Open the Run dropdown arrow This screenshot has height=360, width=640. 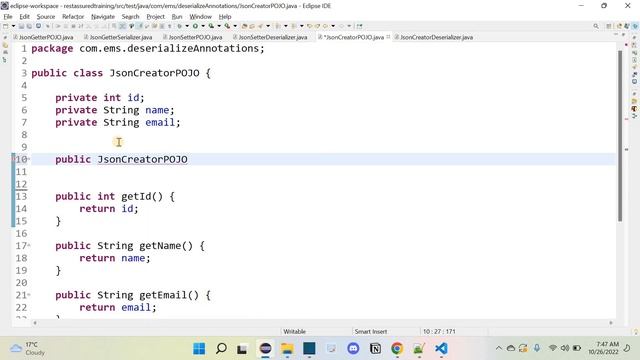[x=203, y=26]
